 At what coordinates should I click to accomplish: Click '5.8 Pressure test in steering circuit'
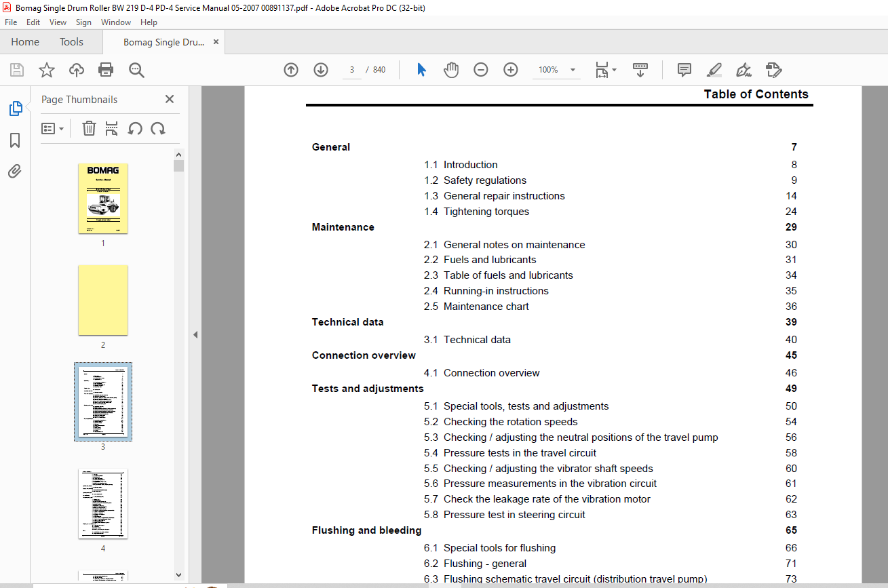coord(505,515)
